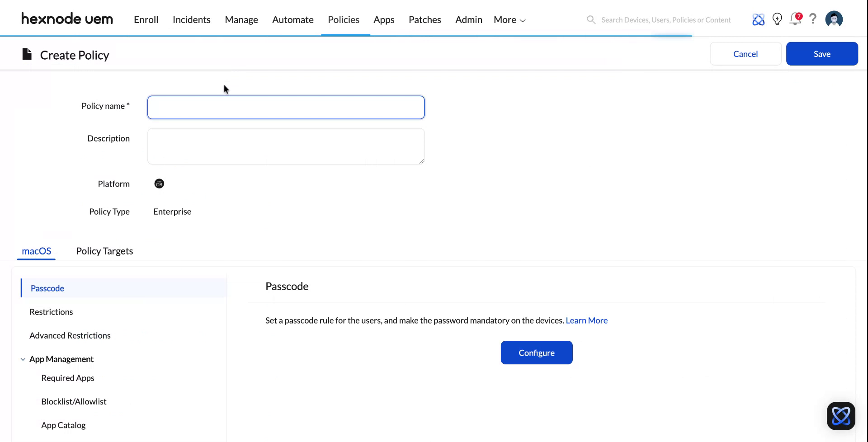
Task: Open the what's new lightbulb icon
Action: (x=777, y=19)
